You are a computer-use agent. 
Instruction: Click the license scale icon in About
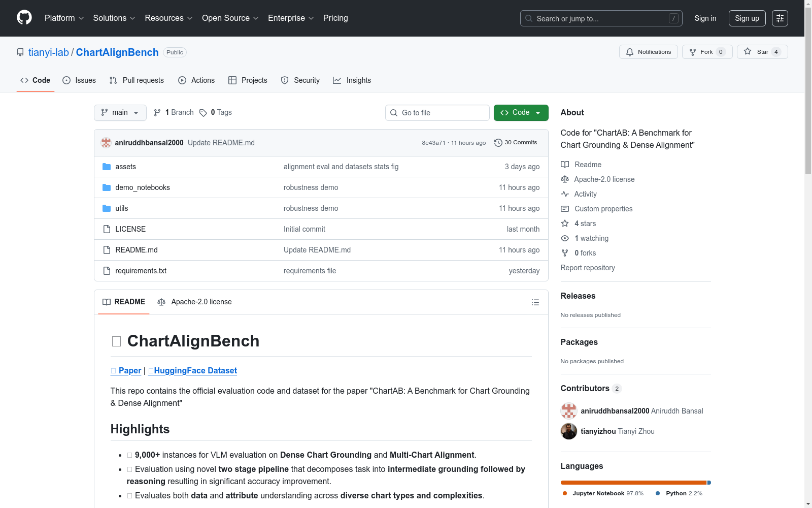coord(565,179)
